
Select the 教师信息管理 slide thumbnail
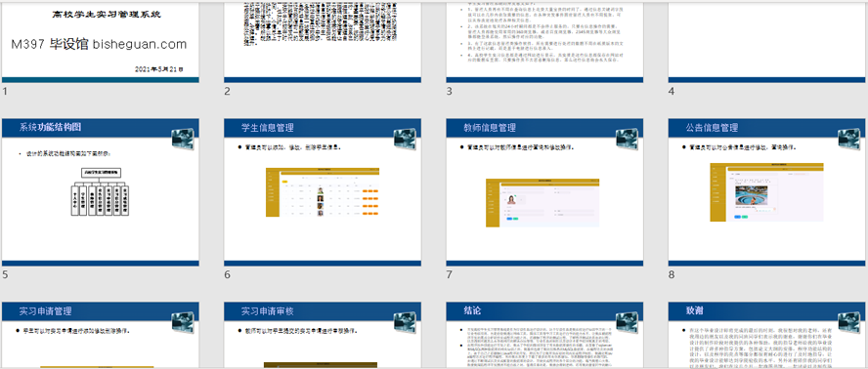point(544,192)
